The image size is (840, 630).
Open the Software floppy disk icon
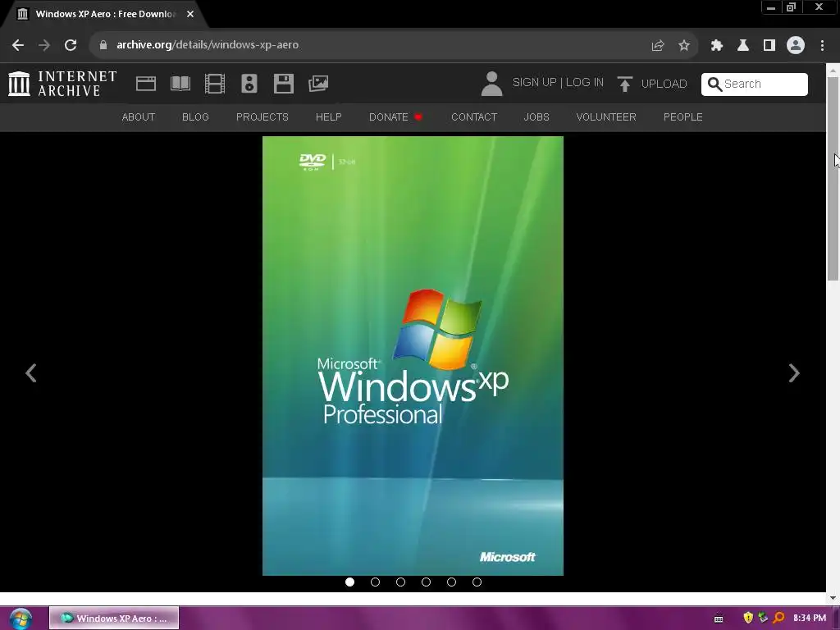pyautogui.click(x=284, y=84)
